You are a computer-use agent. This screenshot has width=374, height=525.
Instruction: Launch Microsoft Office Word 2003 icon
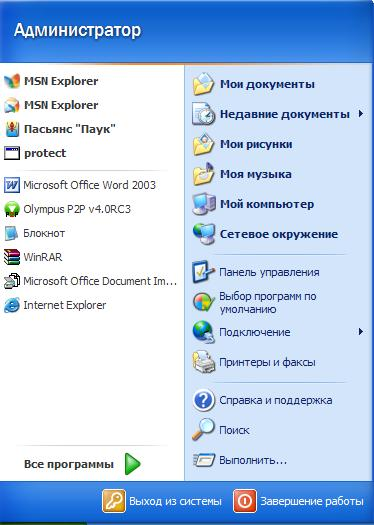12,185
